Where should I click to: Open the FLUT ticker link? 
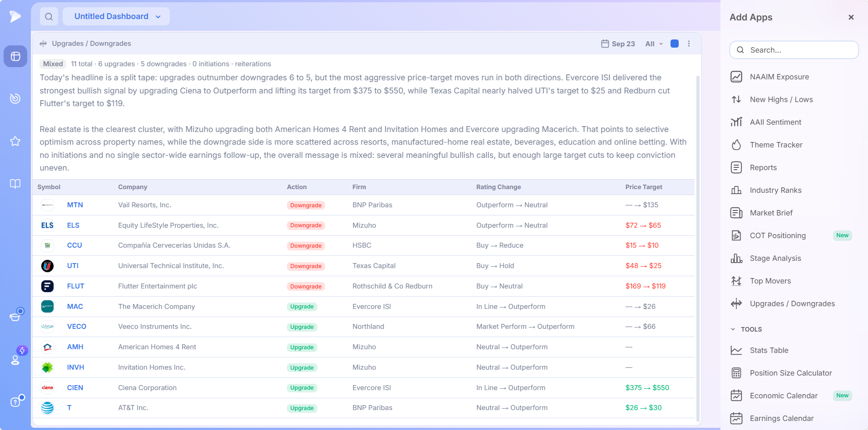click(x=75, y=286)
